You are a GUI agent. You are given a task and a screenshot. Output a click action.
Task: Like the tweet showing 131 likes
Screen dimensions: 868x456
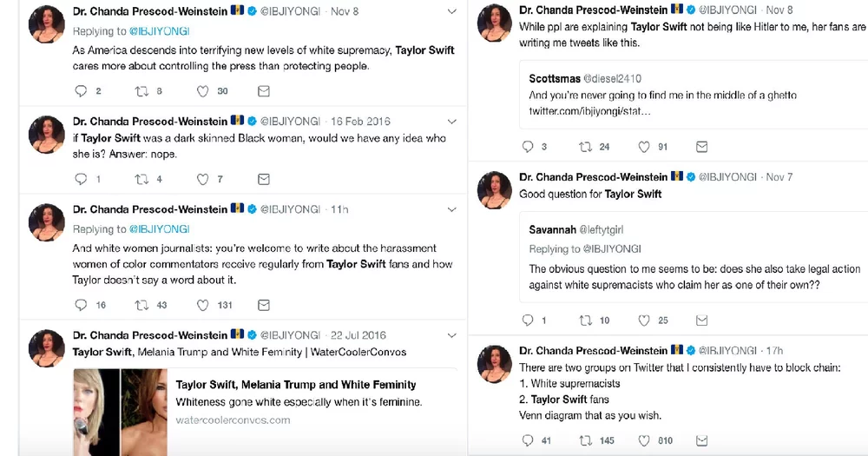(x=203, y=305)
